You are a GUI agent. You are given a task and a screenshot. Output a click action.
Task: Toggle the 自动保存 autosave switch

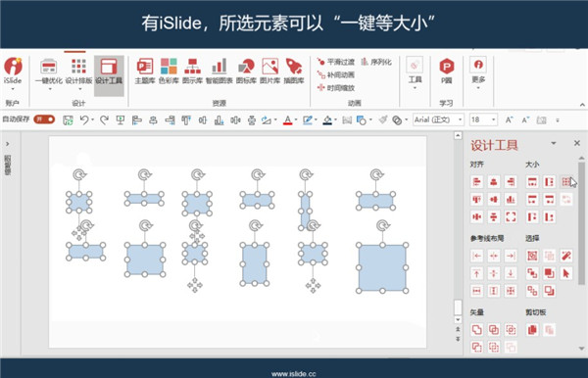(x=44, y=119)
